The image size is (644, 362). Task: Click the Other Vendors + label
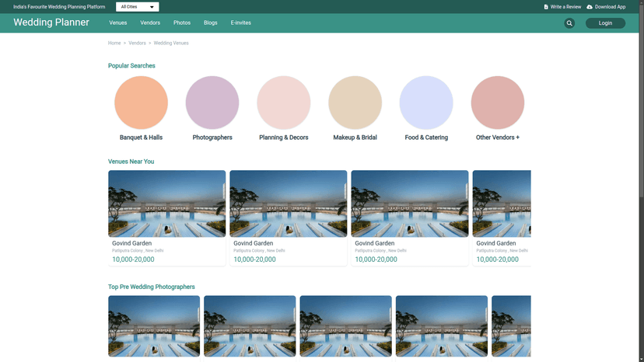(497, 137)
